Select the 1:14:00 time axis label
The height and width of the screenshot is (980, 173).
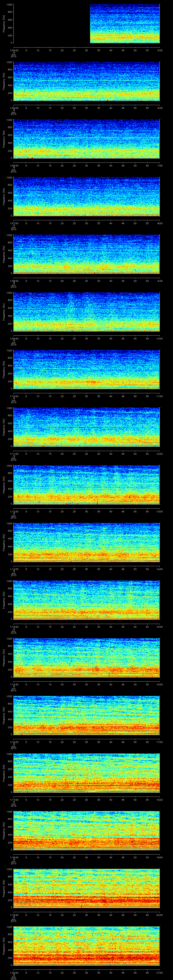[x=14, y=627]
